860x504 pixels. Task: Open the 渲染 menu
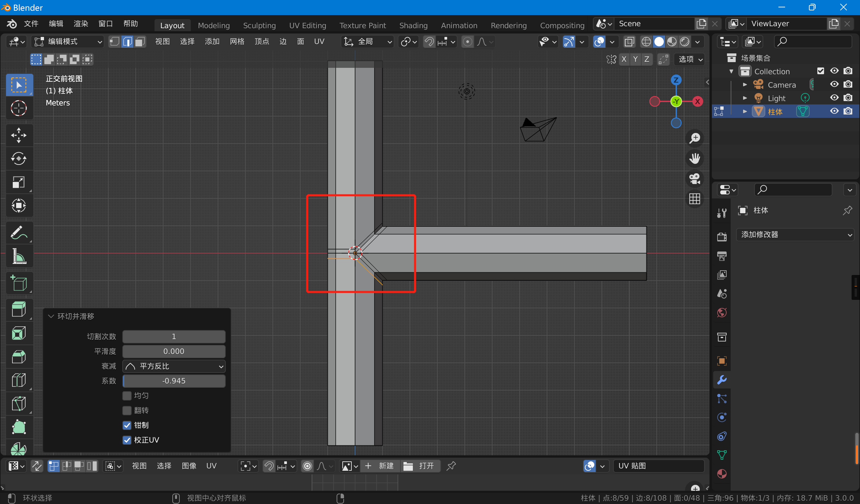coord(81,24)
